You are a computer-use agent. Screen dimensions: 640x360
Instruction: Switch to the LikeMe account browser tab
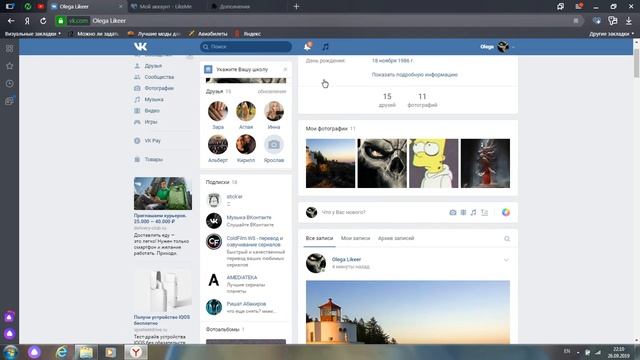point(166,7)
